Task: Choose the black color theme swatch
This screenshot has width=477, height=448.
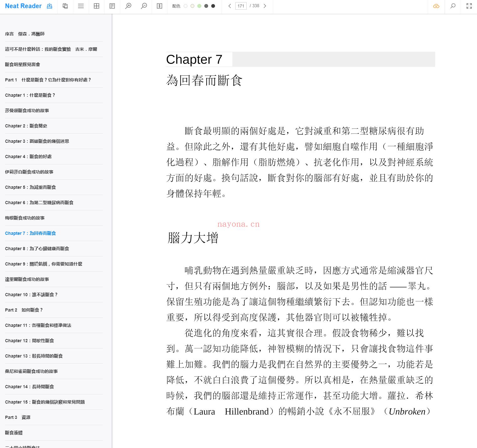Action: (x=213, y=6)
